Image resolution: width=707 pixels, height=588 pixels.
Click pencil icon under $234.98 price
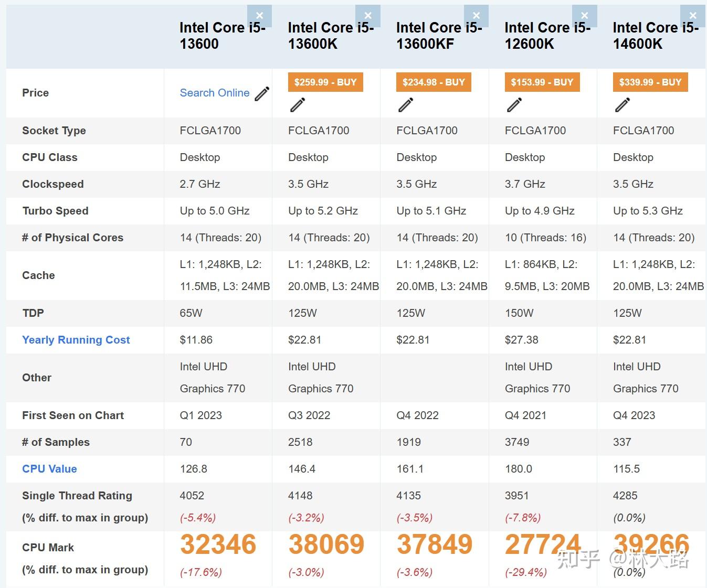pos(406,105)
